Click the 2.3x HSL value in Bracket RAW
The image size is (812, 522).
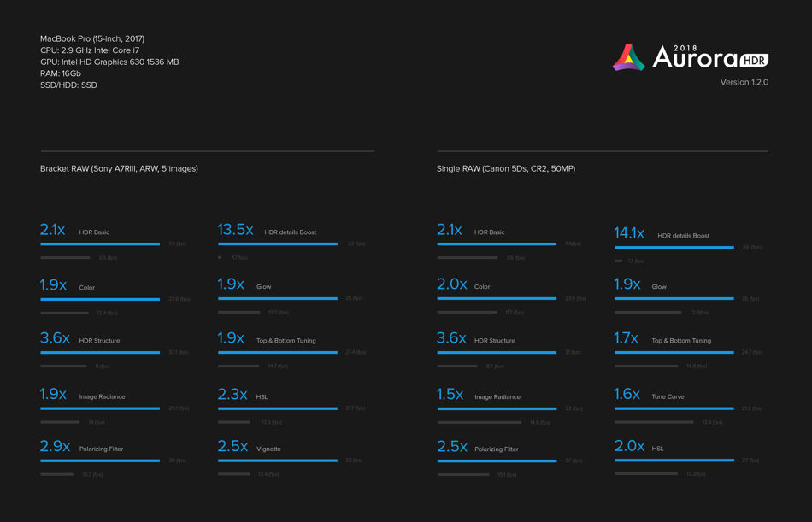[232, 394]
